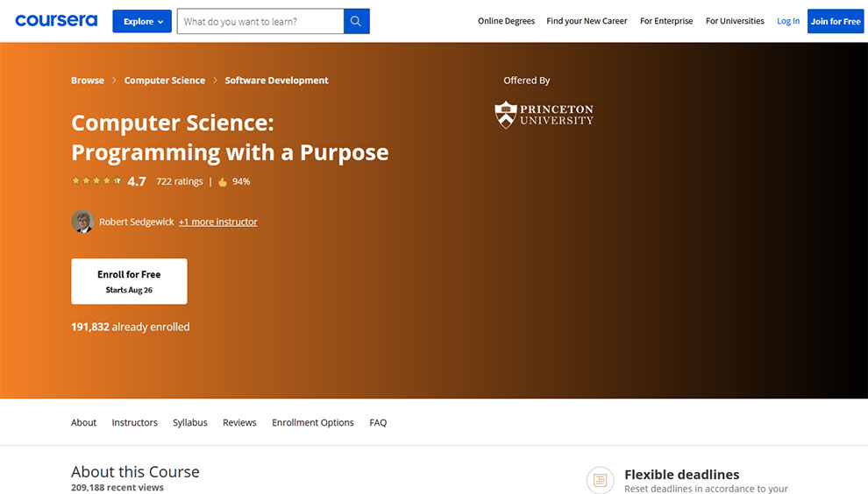The image size is (868, 494).
Task: Click the 'Offered By' label
Action: coord(526,81)
